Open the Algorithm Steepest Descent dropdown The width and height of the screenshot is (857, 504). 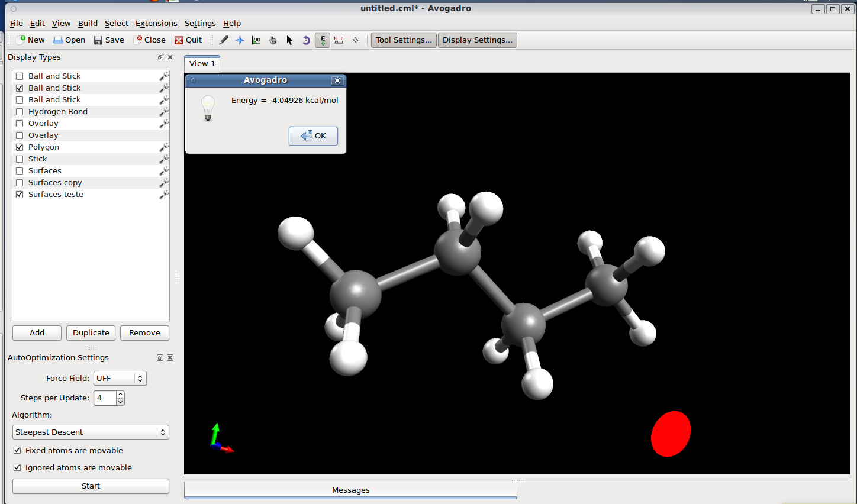91,432
